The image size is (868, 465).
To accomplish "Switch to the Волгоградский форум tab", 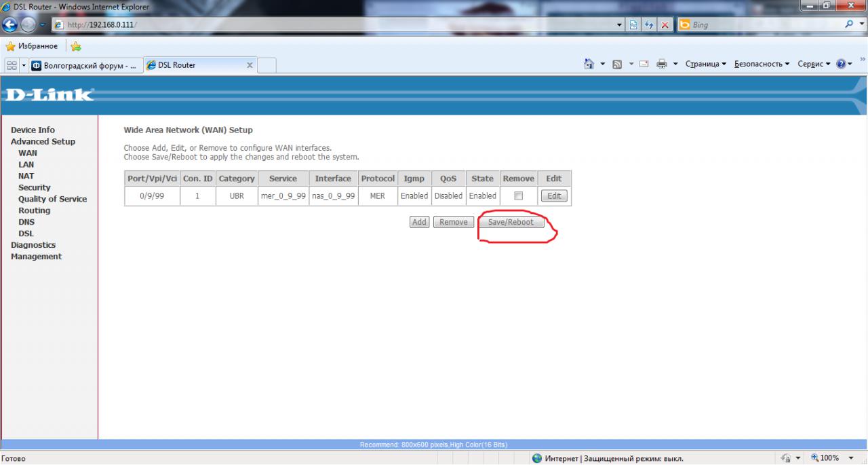I will pos(85,65).
